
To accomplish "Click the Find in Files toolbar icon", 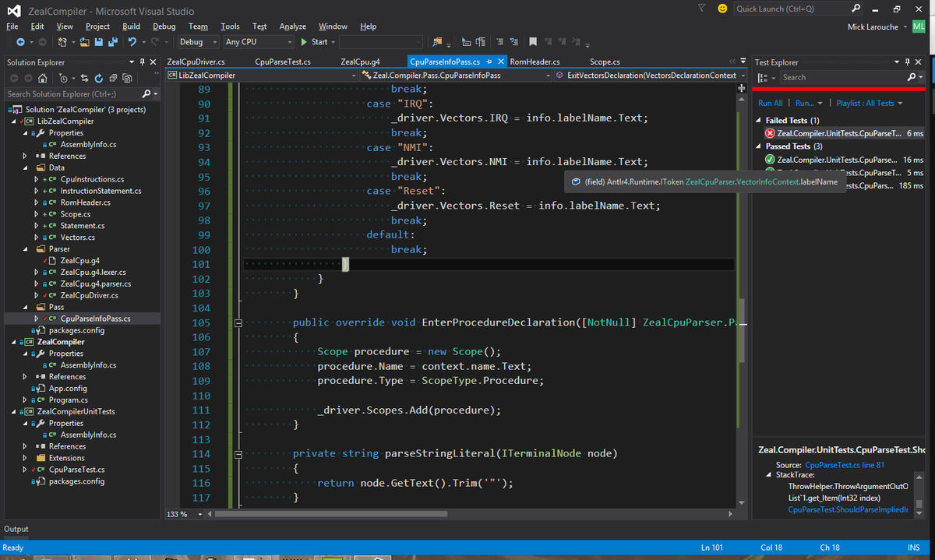I will (437, 42).
